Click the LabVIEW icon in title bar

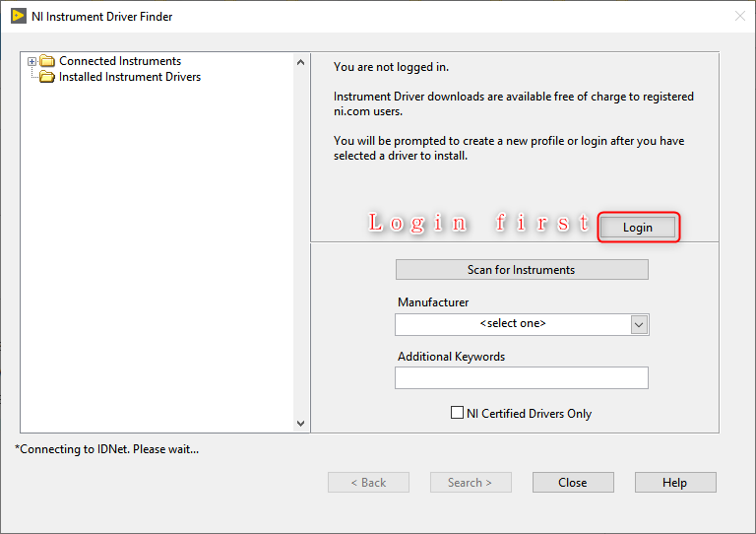tap(19, 16)
